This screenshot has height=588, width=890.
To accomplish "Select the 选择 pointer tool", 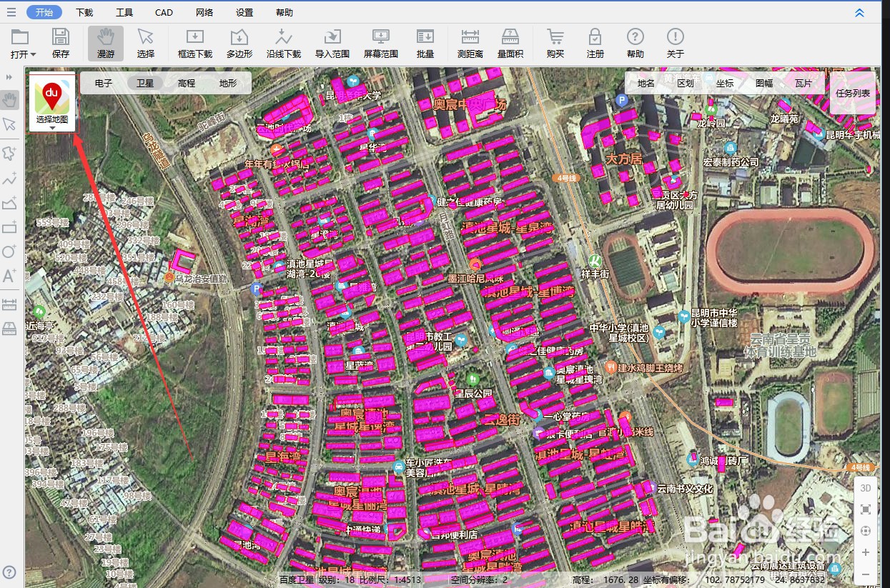I will (x=146, y=44).
